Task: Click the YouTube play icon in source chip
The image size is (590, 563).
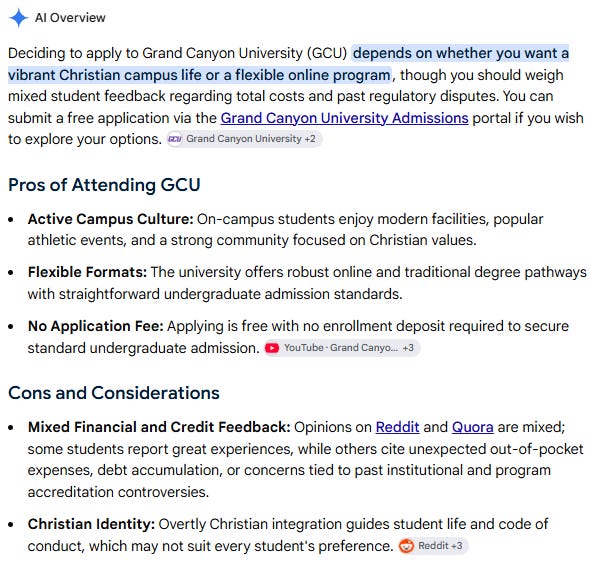Action: tap(272, 348)
